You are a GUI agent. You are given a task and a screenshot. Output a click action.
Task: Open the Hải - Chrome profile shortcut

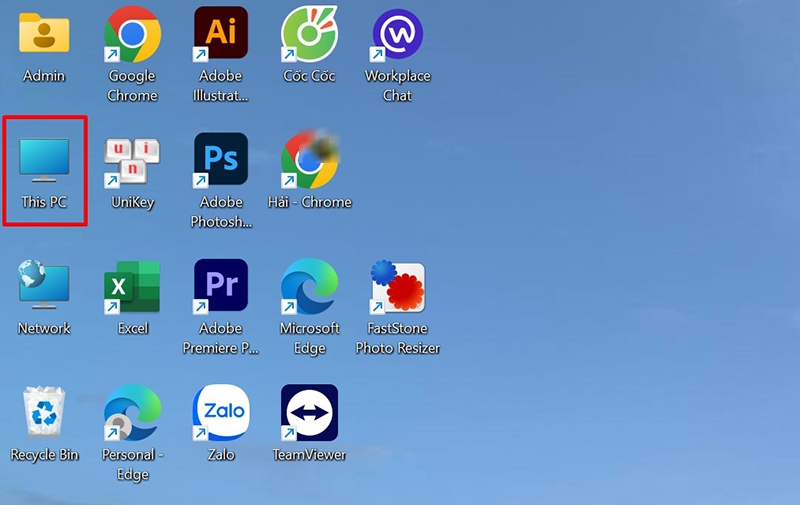(309, 159)
